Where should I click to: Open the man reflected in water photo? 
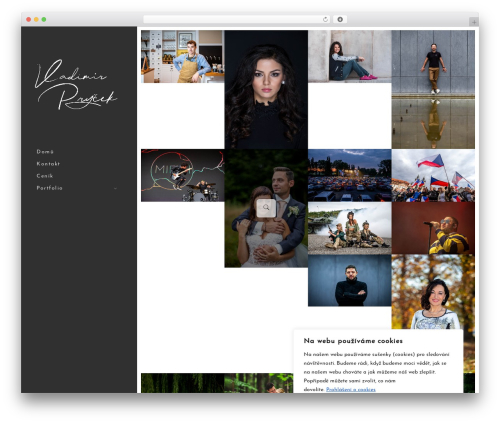(433, 89)
